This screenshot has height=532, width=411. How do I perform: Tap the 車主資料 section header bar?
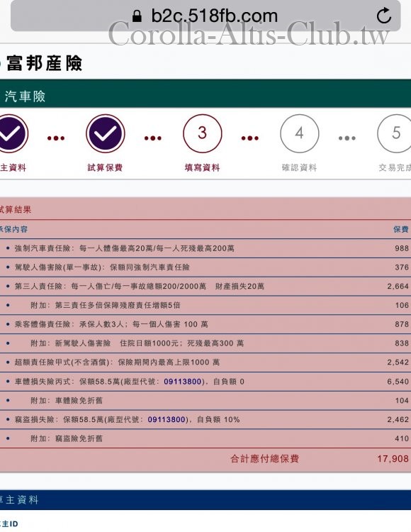(x=205, y=500)
